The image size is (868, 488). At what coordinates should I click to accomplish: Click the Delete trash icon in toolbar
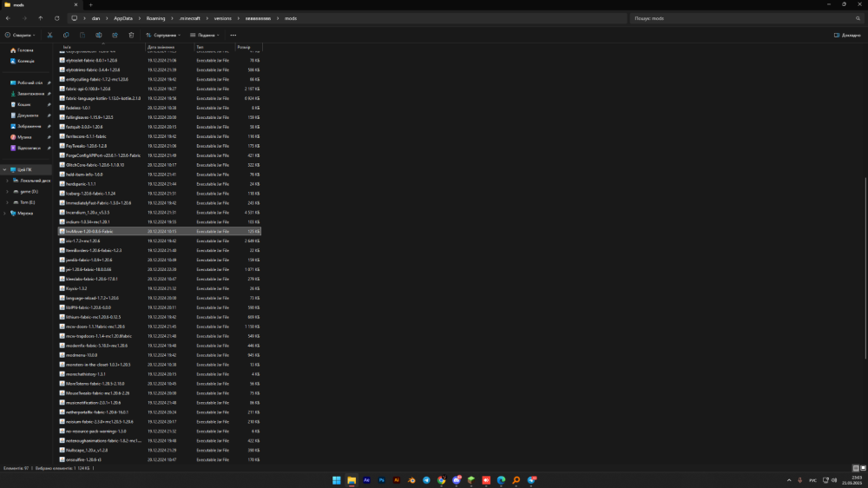[x=131, y=35]
